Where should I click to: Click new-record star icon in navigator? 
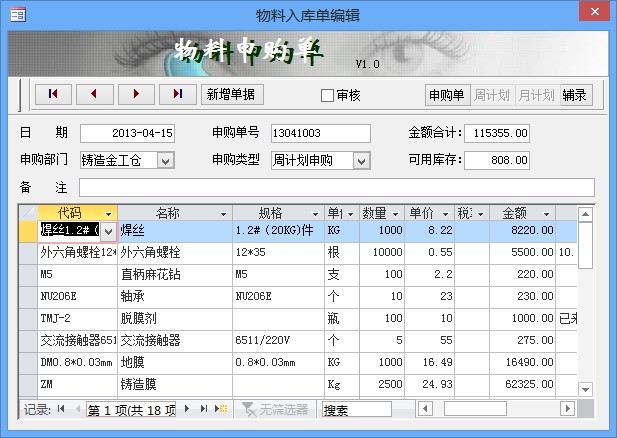pyautogui.click(x=221, y=409)
